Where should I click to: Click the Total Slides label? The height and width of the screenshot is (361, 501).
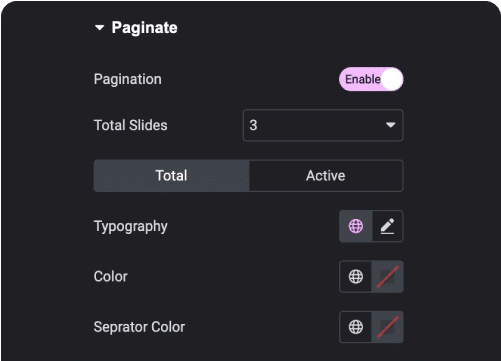[x=131, y=125]
